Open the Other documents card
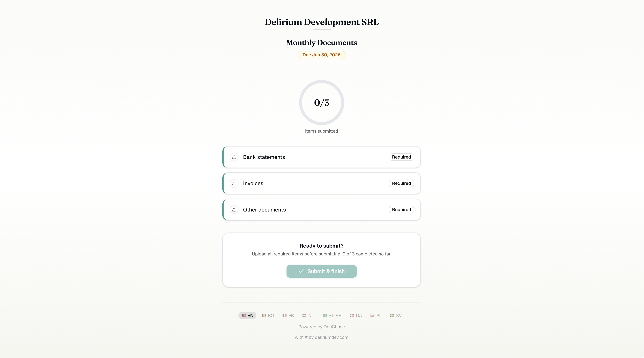This screenshot has height=358, width=644. [x=321, y=209]
